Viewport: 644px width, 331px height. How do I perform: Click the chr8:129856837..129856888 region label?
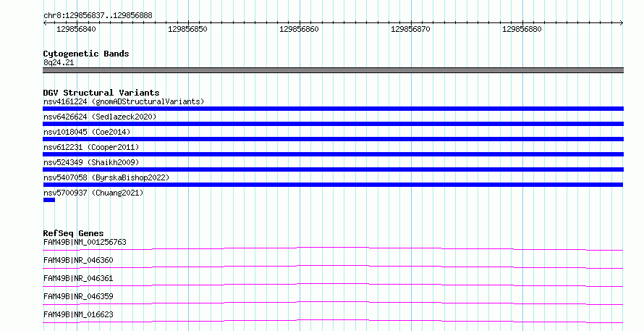(98, 16)
